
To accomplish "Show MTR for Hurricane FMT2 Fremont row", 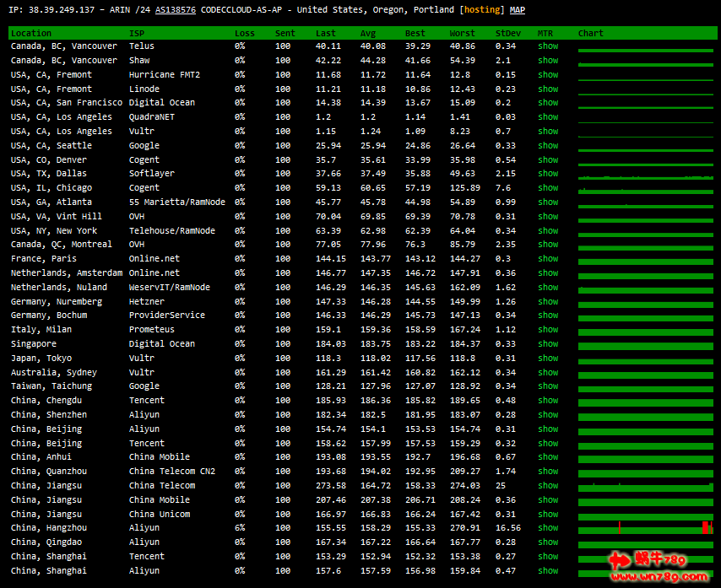I will pos(548,75).
